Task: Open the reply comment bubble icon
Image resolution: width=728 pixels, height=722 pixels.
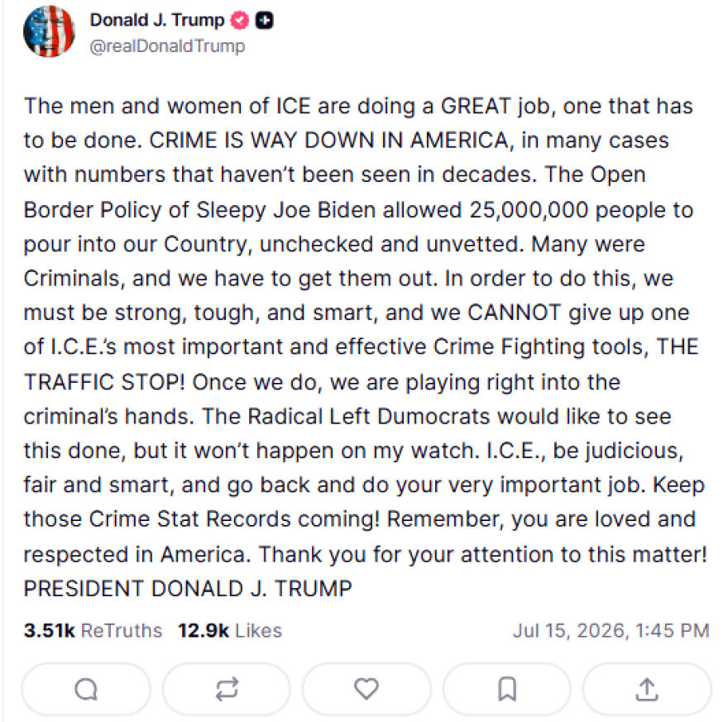Action: click(86, 689)
